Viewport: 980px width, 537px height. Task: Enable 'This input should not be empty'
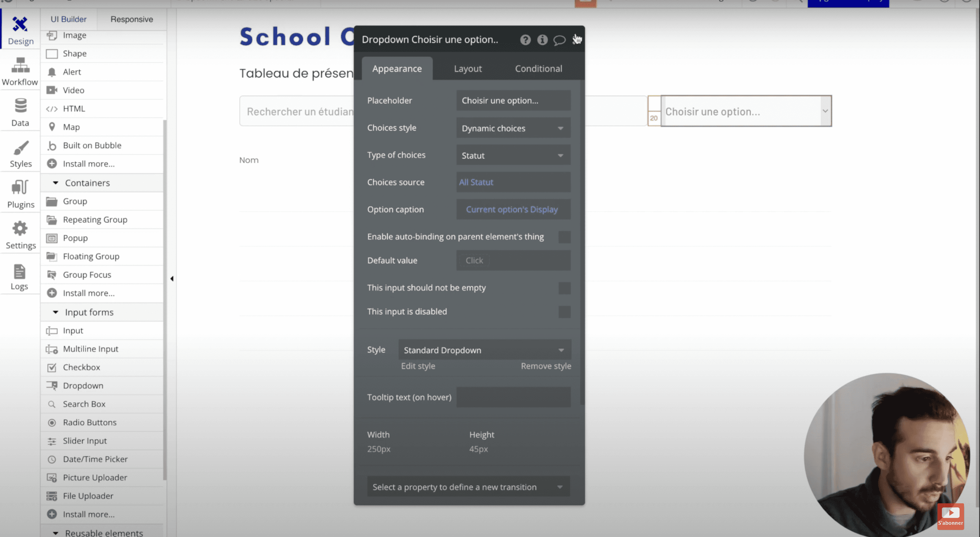point(565,288)
